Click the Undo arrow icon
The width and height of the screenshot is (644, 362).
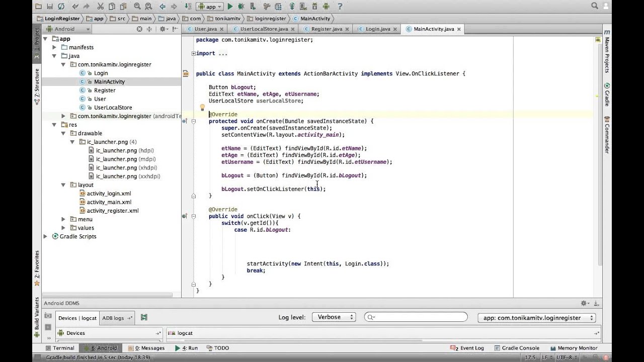point(75,7)
